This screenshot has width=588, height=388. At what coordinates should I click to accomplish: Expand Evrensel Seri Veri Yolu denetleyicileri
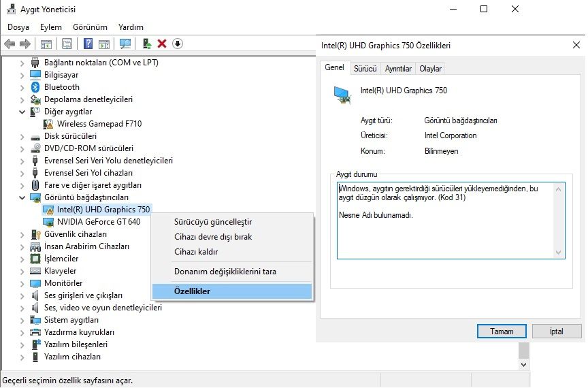click(x=22, y=161)
